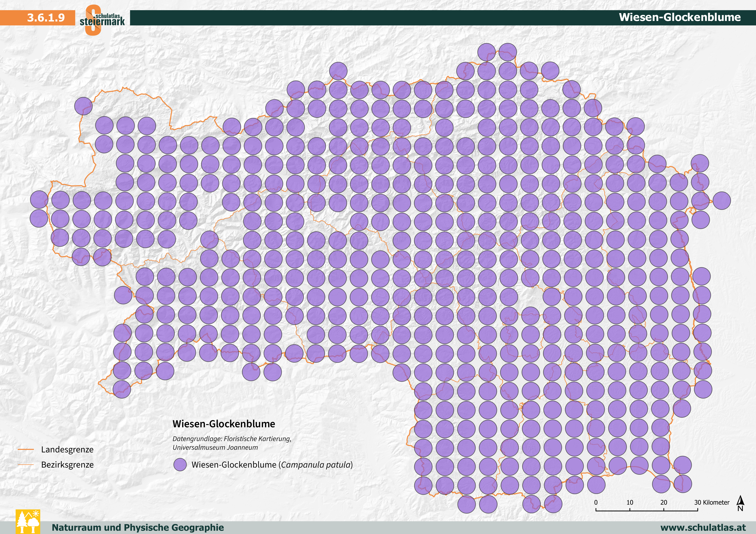The image size is (756, 534).
Task: Click the scale bar zero mark
Action: (596, 502)
